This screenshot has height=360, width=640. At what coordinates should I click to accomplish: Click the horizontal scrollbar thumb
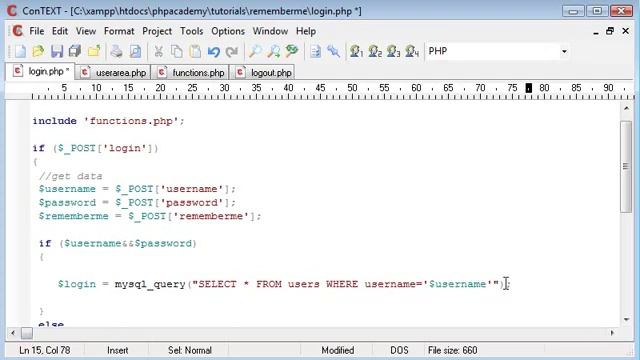point(27,333)
